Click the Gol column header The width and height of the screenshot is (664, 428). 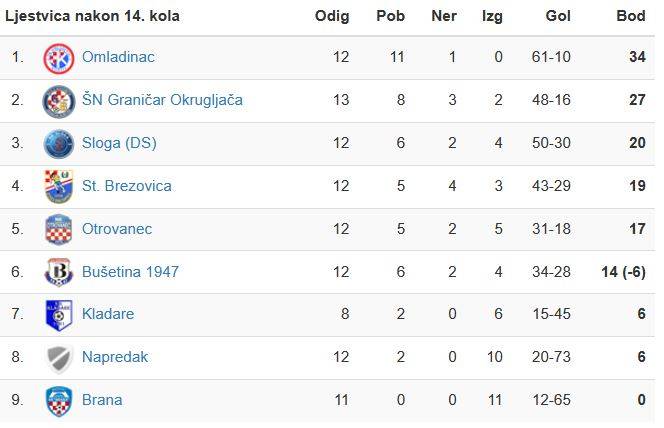558,17
